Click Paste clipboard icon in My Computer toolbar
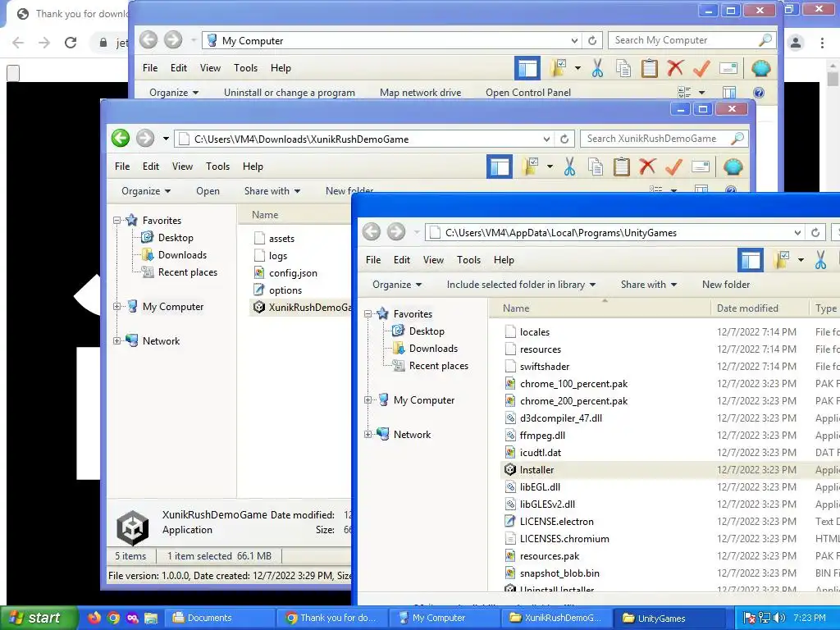 pyautogui.click(x=650, y=68)
